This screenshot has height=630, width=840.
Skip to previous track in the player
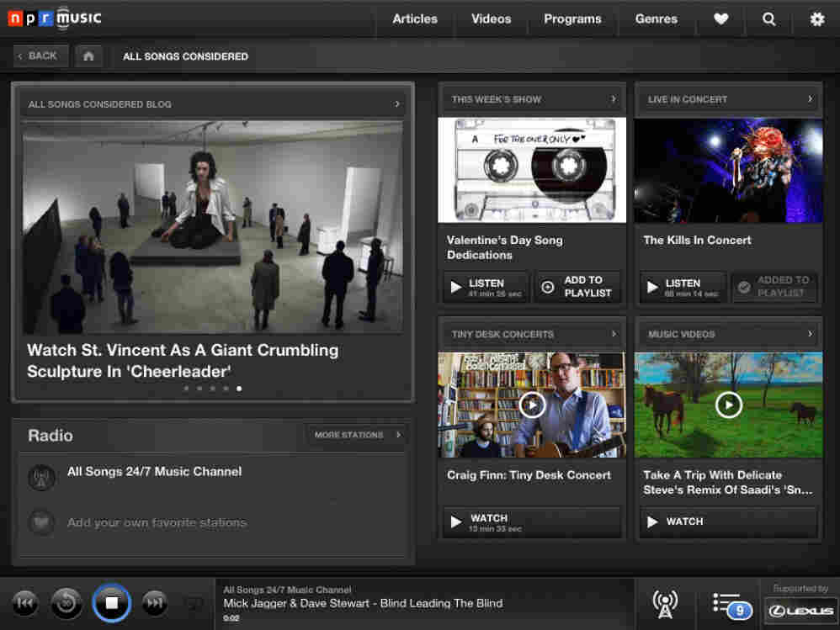point(24,603)
